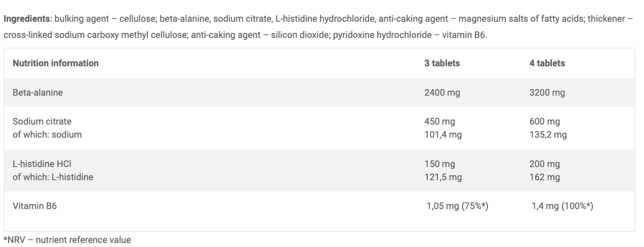Select the 101,4 mg sodium value
The height and width of the screenshot is (247, 644).
pos(443,135)
